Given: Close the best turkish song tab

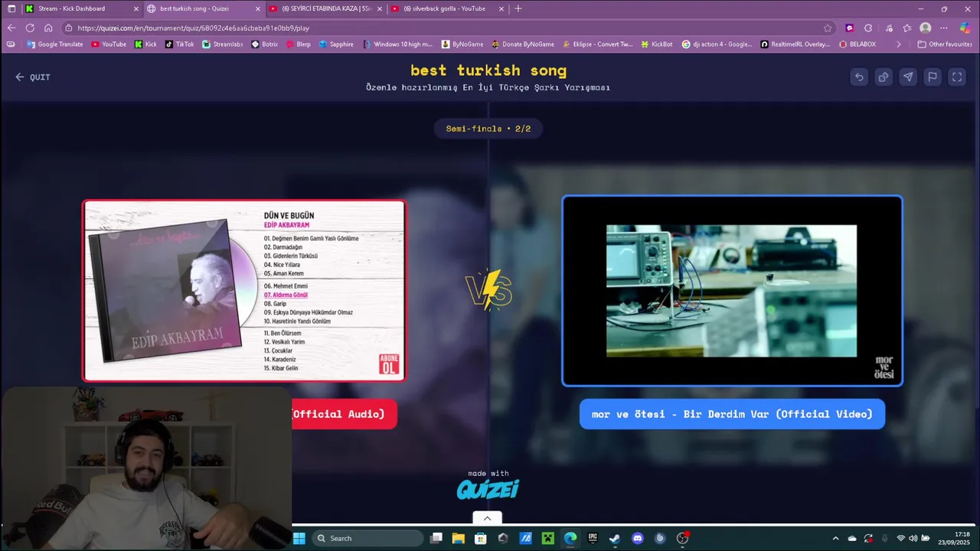Looking at the screenshot, I should (257, 8).
